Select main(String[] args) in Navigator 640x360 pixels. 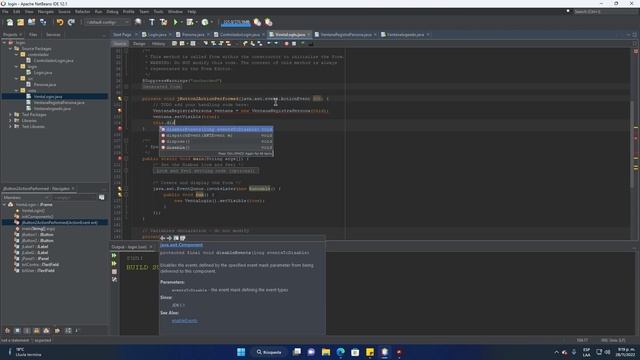tap(38, 229)
